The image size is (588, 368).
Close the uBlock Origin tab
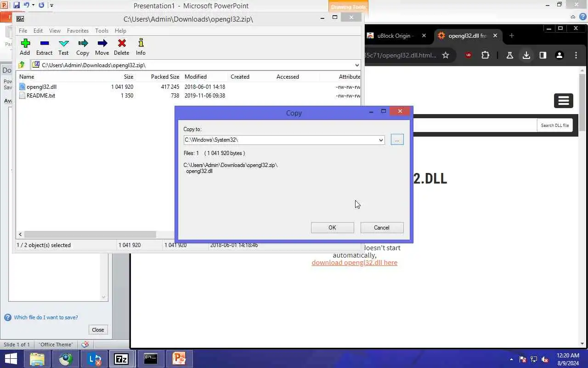(424, 35)
